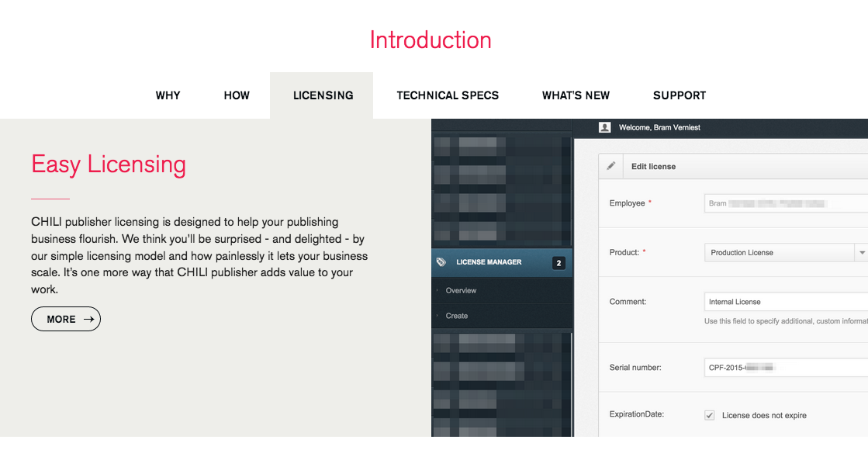Click the Serial number text field

click(785, 367)
